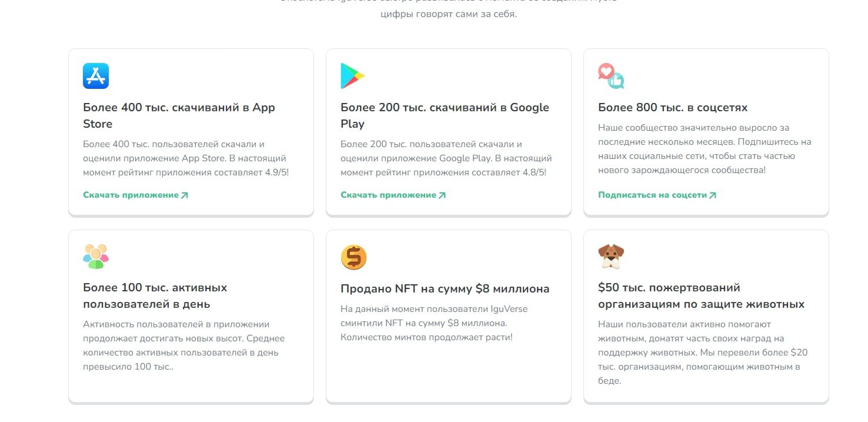Viewport: 868px width, 422px height.
Task: Open the App Store 'Скачать приложение' link
Action: [131, 195]
